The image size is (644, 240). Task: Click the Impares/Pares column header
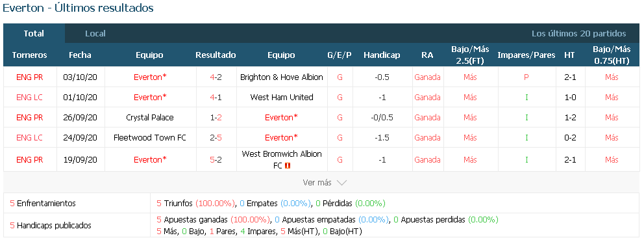coord(526,55)
